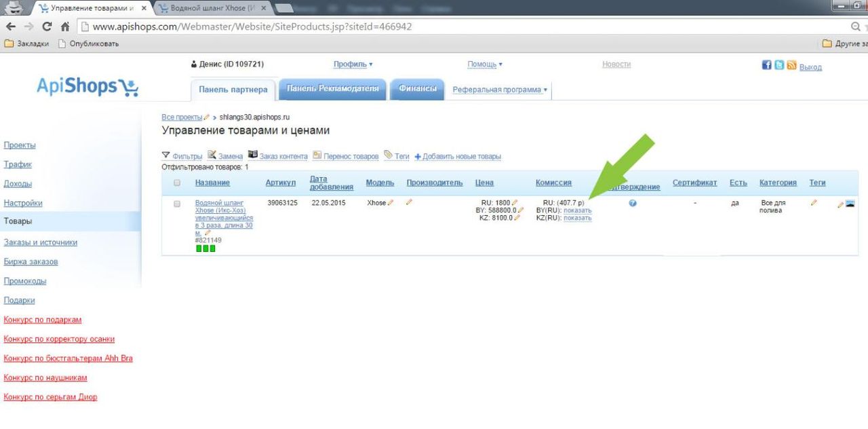Switch to Панель Рекламодателя tab
Image resolution: width=868 pixels, height=429 pixels.
coord(332,89)
